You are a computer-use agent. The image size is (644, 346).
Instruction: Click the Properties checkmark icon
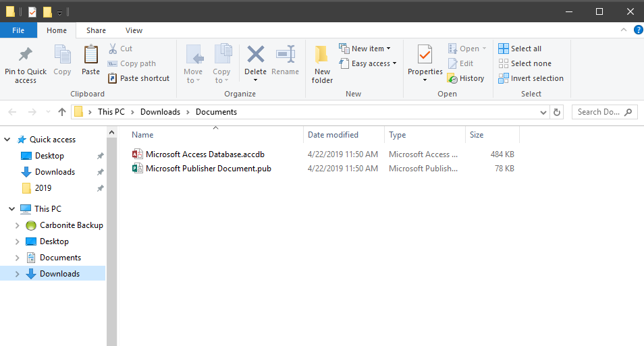(x=425, y=55)
